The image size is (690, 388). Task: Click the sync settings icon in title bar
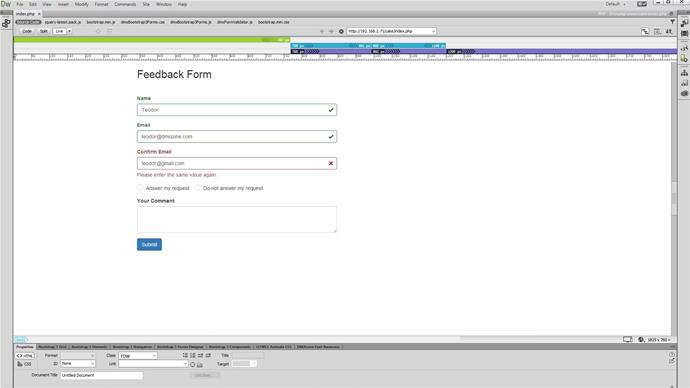(642, 4)
